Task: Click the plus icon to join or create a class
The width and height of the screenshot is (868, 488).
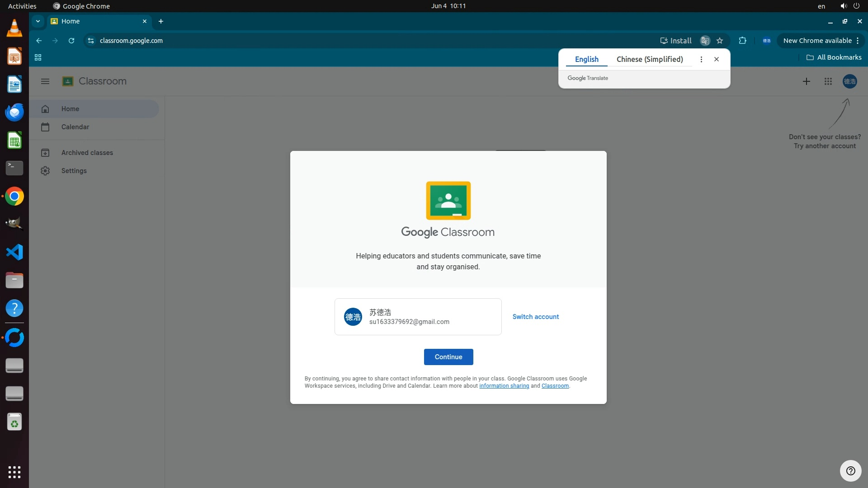Action: [x=806, y=81]
